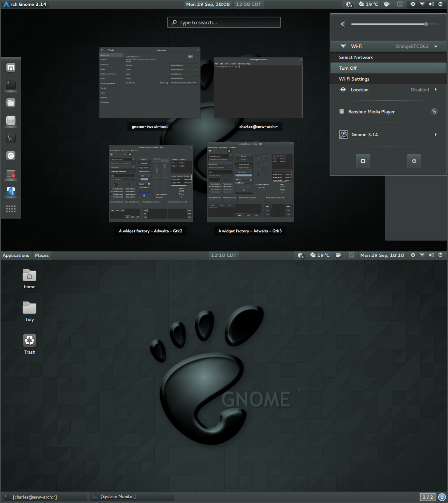Open Wi-Fi Settings

tap(353, 79)
